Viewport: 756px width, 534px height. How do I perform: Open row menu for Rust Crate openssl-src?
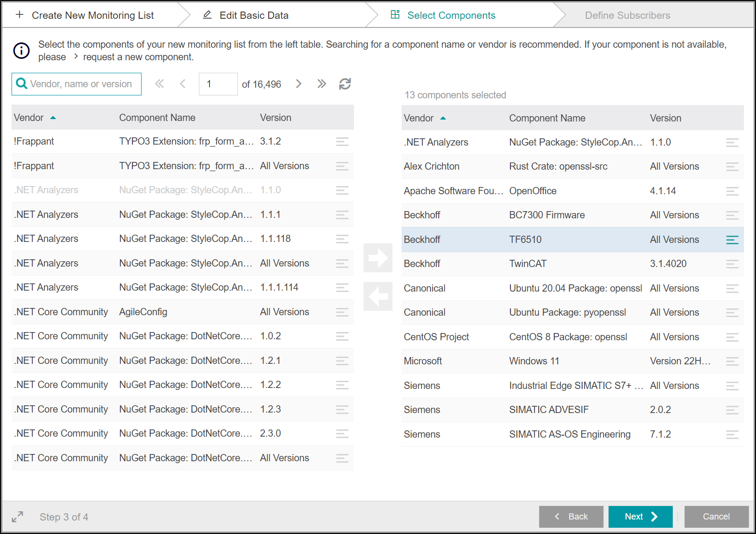[732, 166]
